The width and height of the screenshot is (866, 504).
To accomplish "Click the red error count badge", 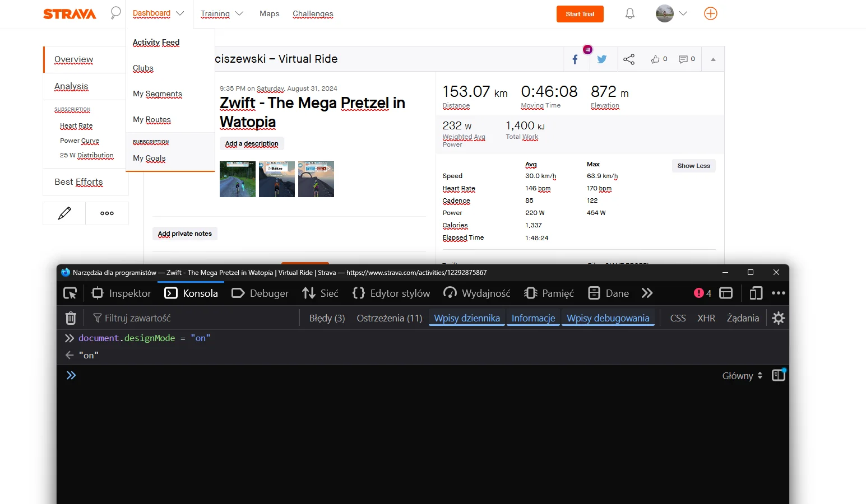I will pyautogui.click(x=702, y=293).
